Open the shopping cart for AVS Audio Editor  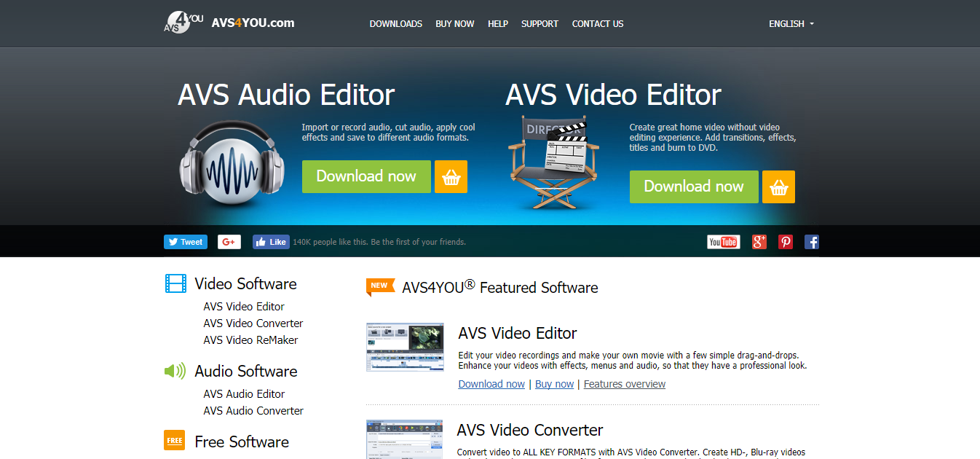451,176
